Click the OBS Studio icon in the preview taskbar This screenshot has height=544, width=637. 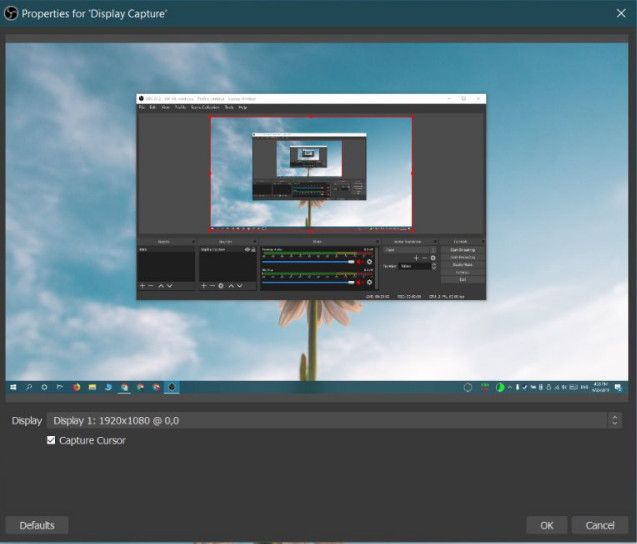pyautogui.click(x=172, y=387)
